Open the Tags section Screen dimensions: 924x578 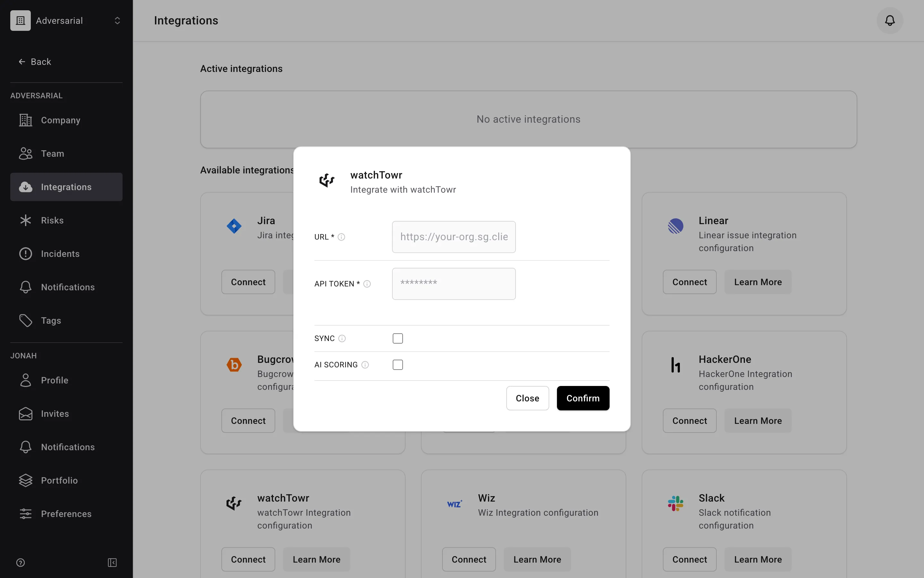[66, 320]
